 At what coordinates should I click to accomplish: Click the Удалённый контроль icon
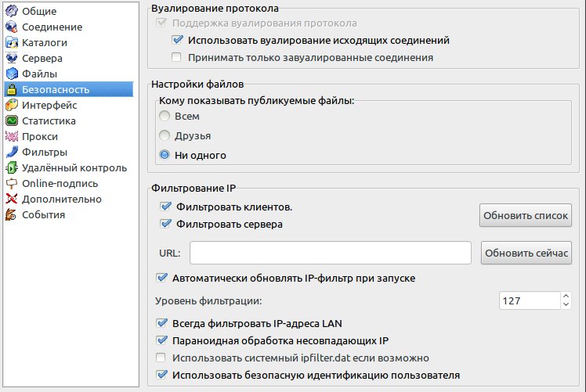(x=12, y=168)
